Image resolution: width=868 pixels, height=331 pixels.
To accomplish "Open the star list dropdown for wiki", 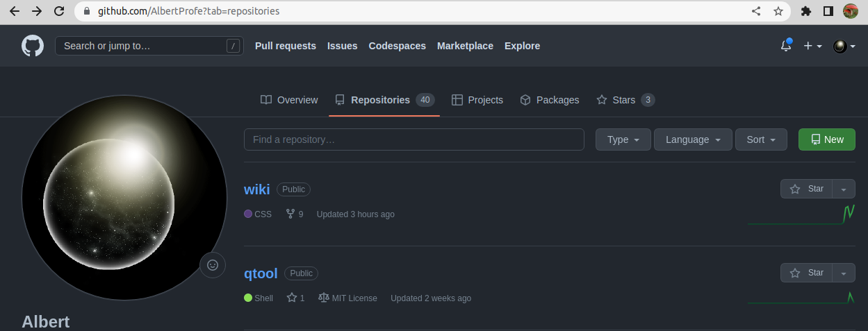I will point(844,189).
